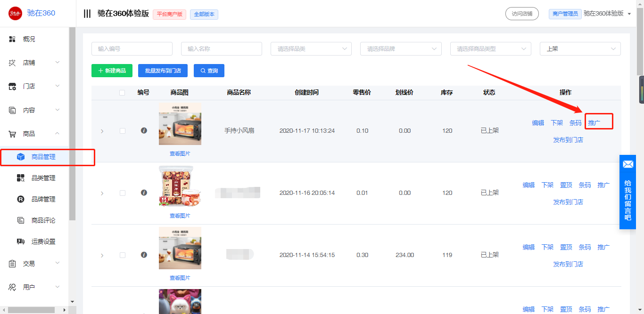The height and width of the screenshot is (314, 644).
Task: Collapse the 商品 sidebar menu
Action: 58,134
